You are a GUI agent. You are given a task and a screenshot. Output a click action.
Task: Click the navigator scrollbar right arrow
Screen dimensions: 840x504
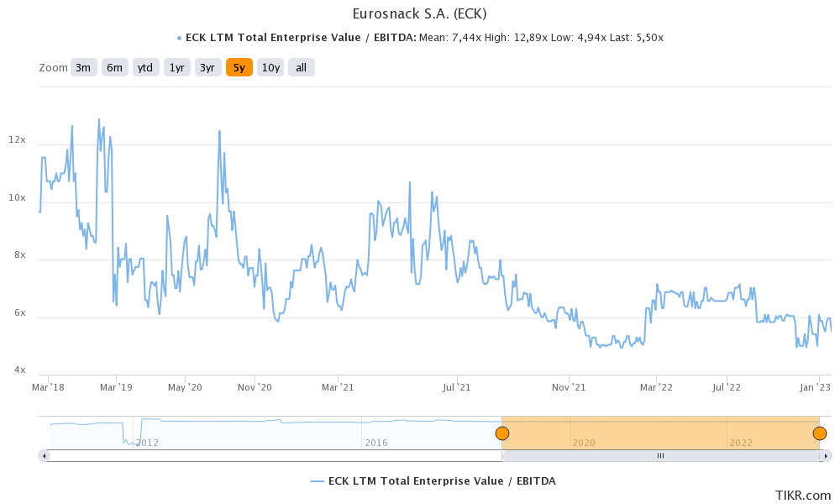click(x=827, y=456)
